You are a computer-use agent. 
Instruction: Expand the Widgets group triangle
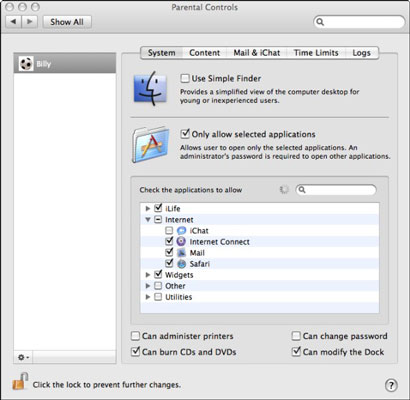[x=148, y=275]
